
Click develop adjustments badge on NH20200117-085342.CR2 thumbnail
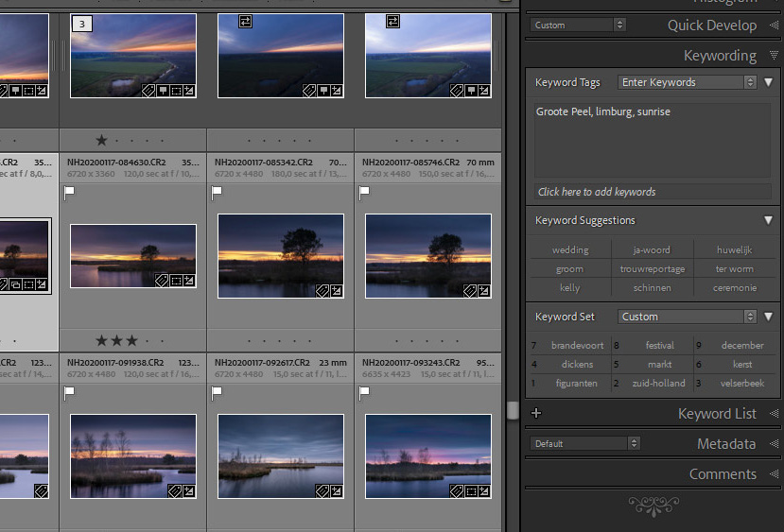point(337,291)
